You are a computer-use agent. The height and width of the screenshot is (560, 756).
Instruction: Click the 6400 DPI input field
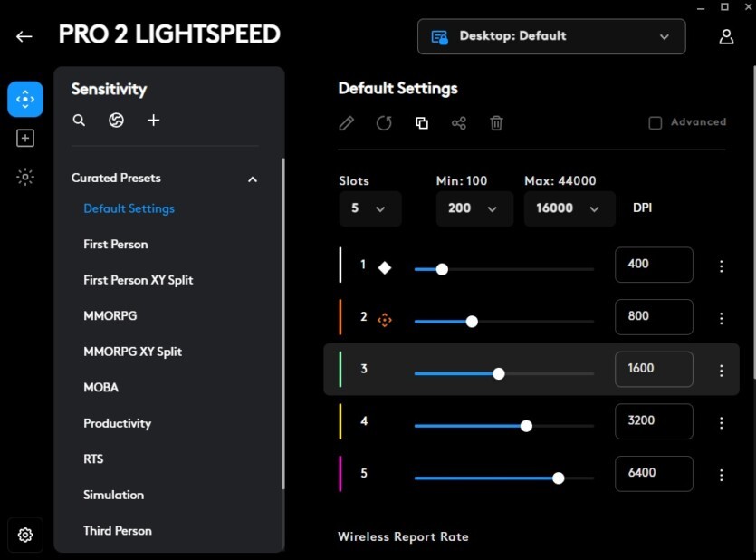(654, 474)
